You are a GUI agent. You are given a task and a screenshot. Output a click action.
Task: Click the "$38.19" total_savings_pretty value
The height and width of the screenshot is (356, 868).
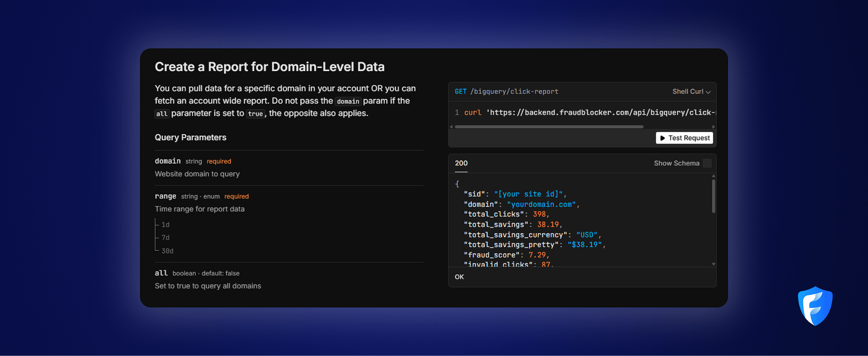click(x=584, y=245)
